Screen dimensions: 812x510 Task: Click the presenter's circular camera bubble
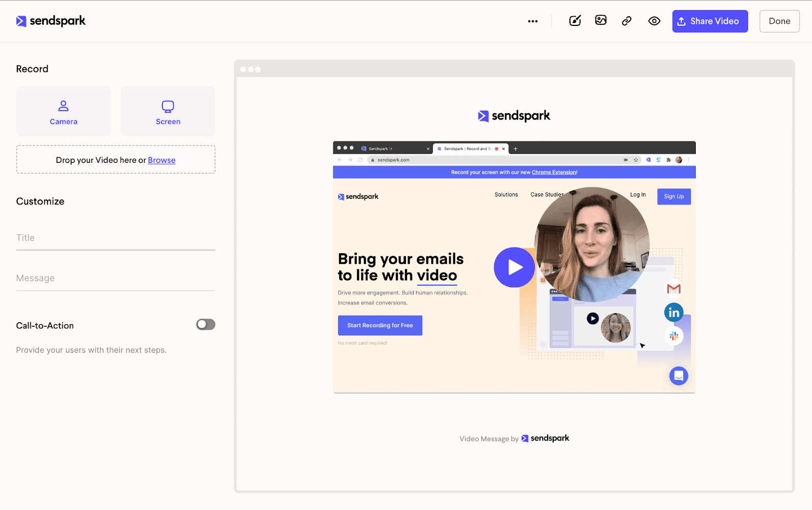point(592,245)
